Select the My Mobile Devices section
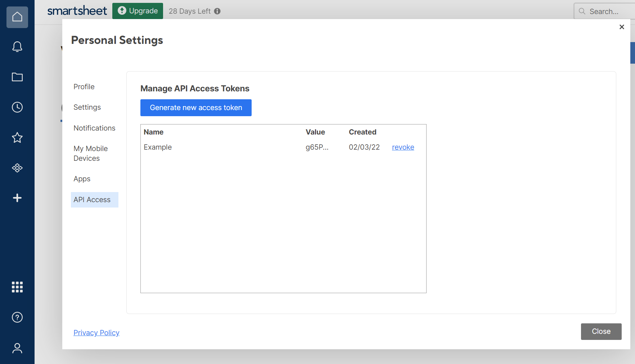This screenshot has width=635, height=364. 90,153
